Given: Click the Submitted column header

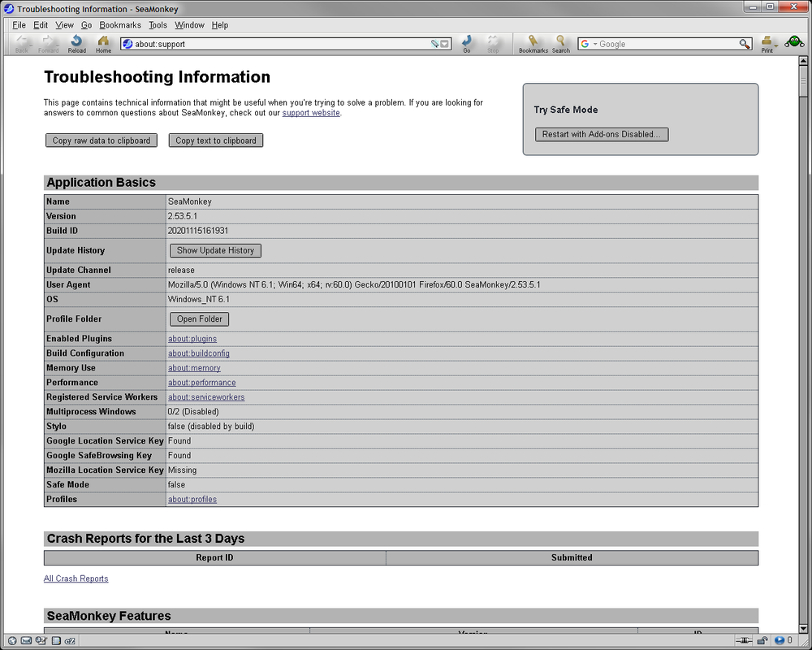Looking at the screenshot, I should click(572, 557).
